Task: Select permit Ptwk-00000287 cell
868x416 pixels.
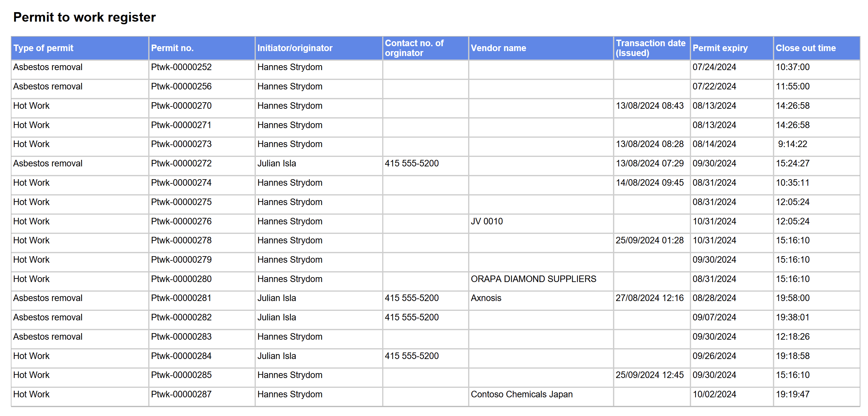Action: point(181,394)
